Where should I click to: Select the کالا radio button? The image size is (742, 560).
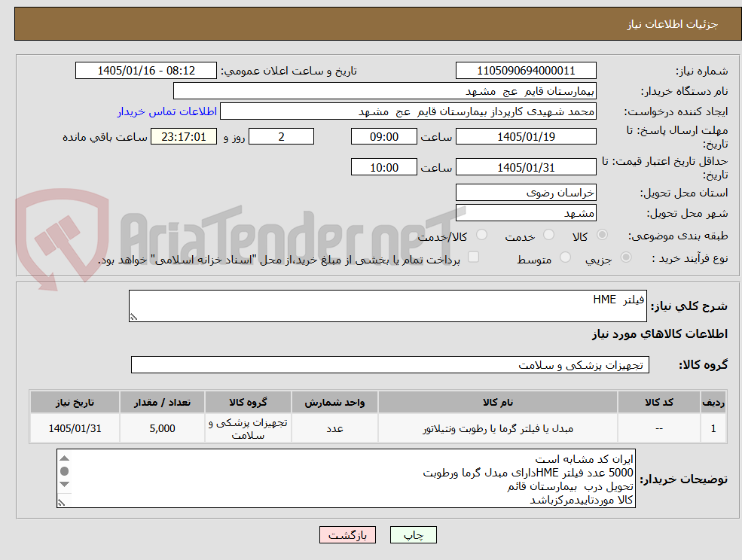pyautogui.click(x=603, y=235)
